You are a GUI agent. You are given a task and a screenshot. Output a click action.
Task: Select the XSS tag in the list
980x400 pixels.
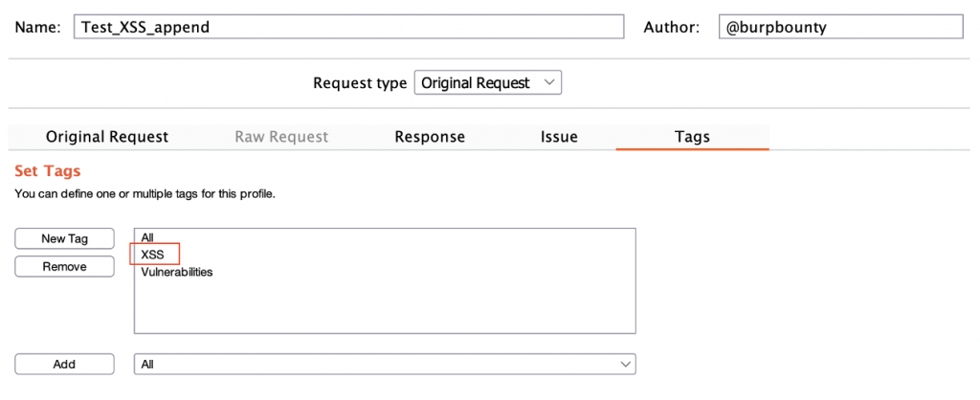point(153,255)
